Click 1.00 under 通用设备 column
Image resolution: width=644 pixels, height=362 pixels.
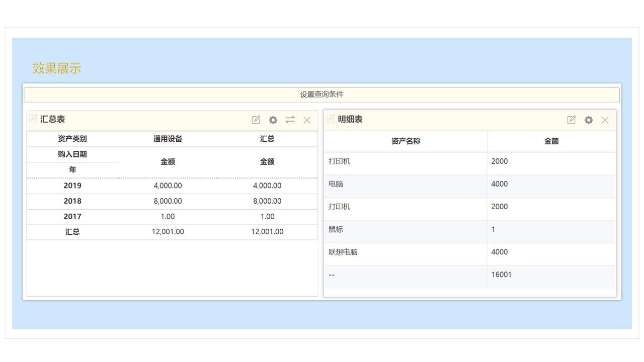(x=168, y=217)
